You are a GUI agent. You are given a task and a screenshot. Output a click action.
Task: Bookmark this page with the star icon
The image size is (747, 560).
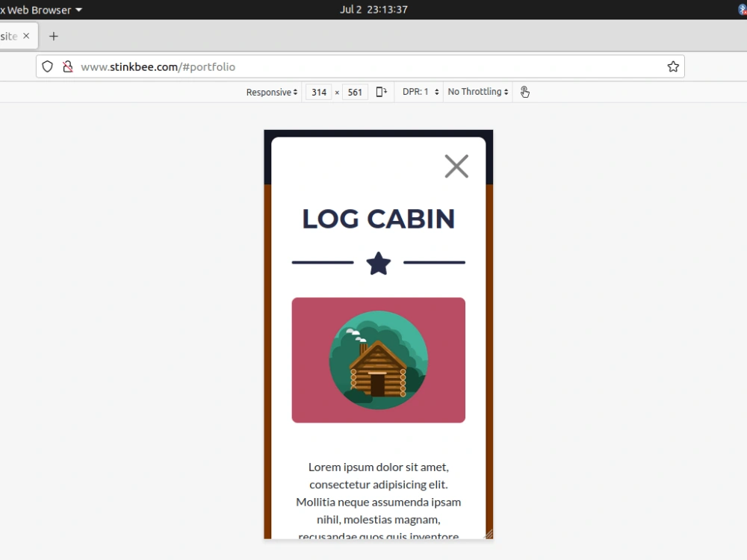click(673, 66)
